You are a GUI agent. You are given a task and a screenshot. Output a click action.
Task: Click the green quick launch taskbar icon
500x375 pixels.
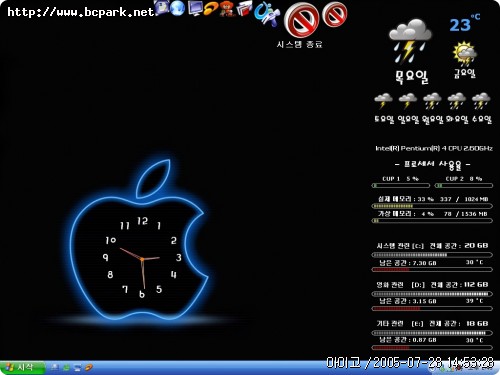click(66, 368)
